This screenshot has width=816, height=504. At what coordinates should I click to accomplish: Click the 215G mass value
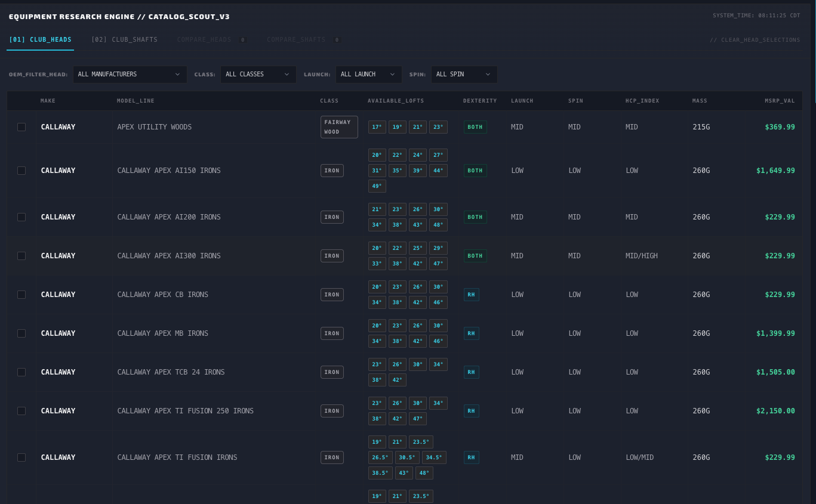pos(701,127)
